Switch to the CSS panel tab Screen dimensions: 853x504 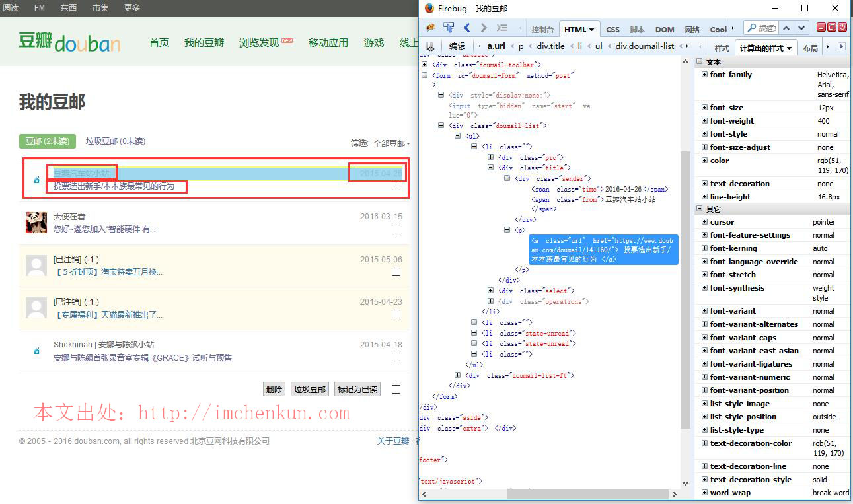click(612, 30)
